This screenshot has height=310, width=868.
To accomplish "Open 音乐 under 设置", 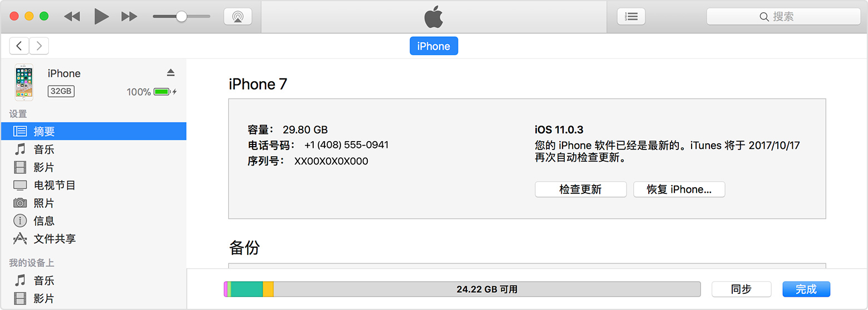I will [x=44, y=149].
